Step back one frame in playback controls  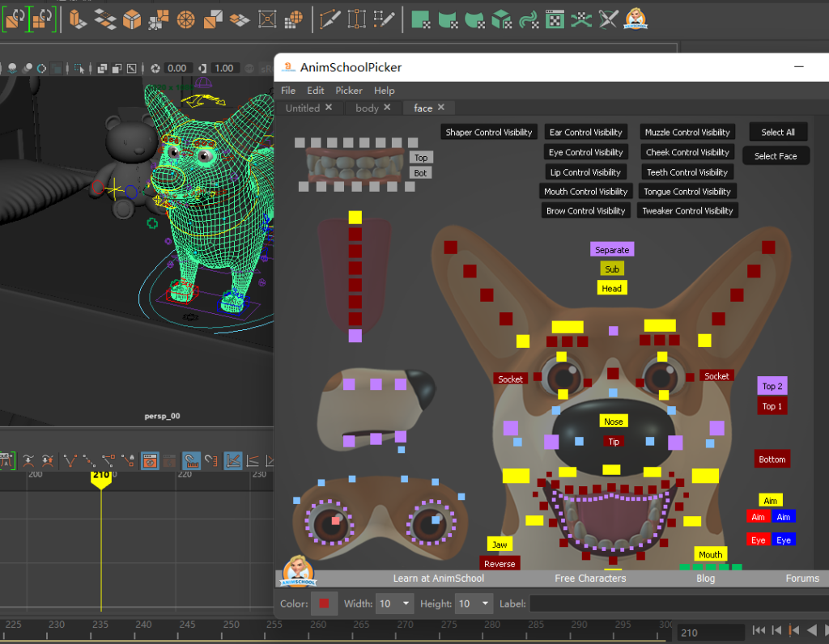[776, 629]
